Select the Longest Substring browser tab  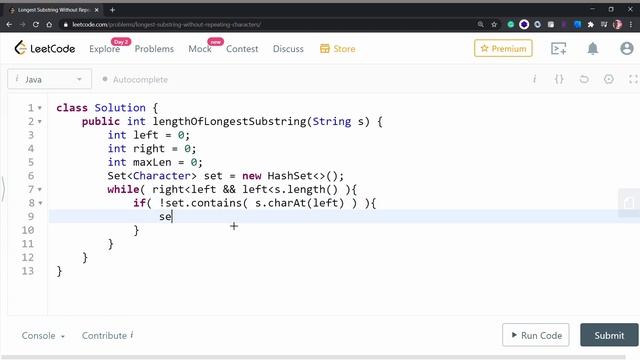(53, 10)
